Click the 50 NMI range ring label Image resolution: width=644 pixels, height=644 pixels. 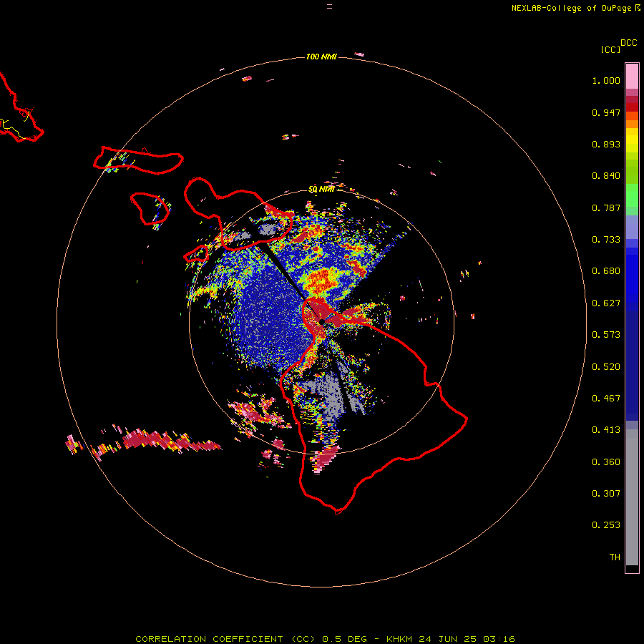tap(321, 190)
